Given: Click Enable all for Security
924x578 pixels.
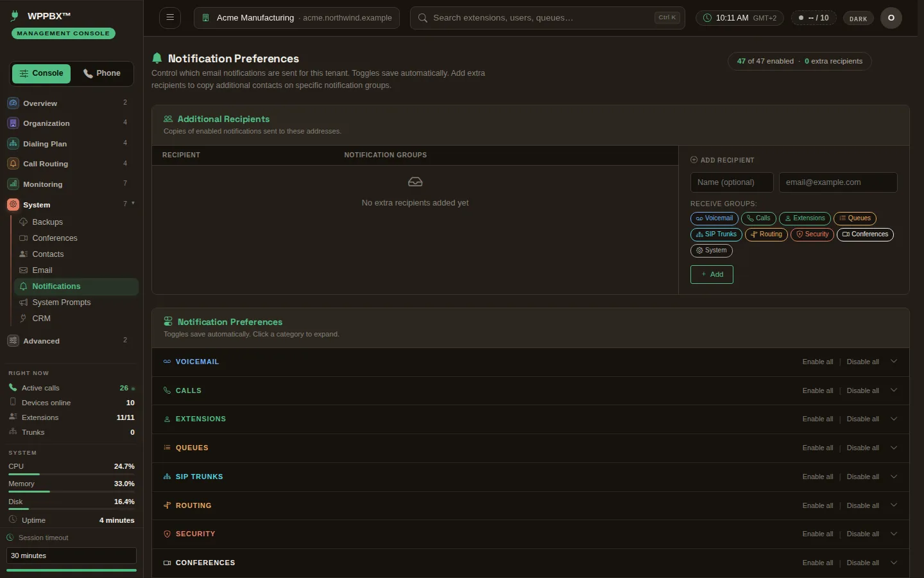Looking at the screenshot, I should coord(817,534).
